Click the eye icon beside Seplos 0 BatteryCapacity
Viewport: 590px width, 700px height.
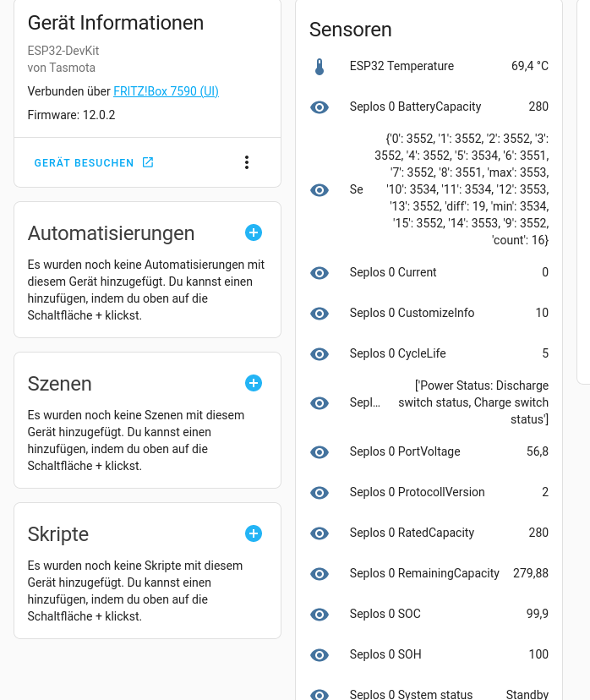(x=320, y=107)
